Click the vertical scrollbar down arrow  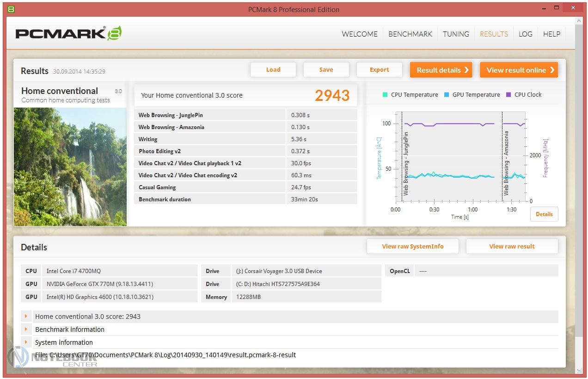pyautogui.click(x=579, y=370)
